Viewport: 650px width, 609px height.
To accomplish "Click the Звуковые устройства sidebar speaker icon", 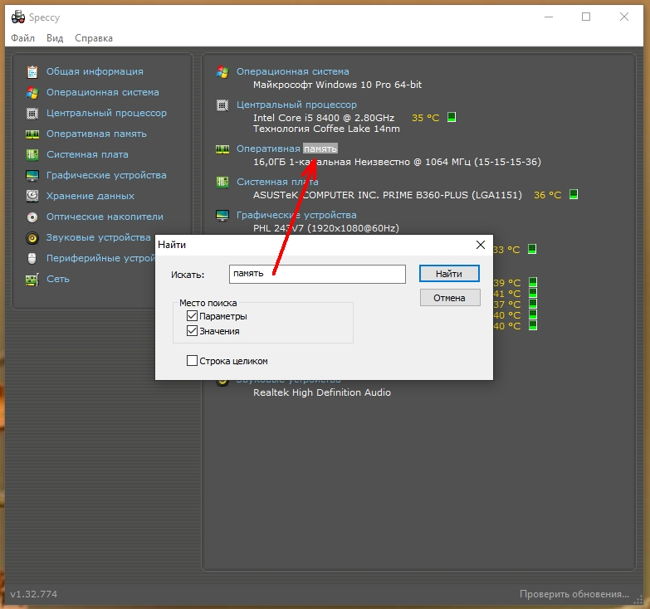I will pyautogui.click(x=32, y=238).
